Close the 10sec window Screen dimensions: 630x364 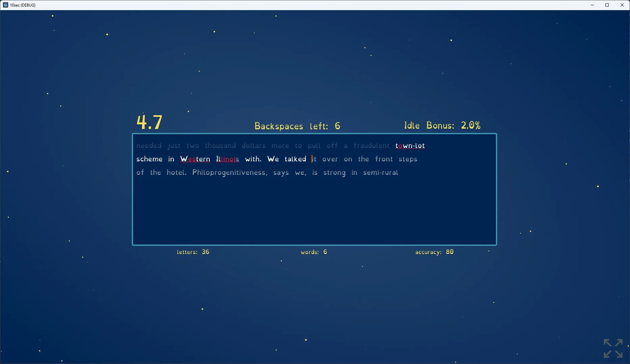[622, 5]
